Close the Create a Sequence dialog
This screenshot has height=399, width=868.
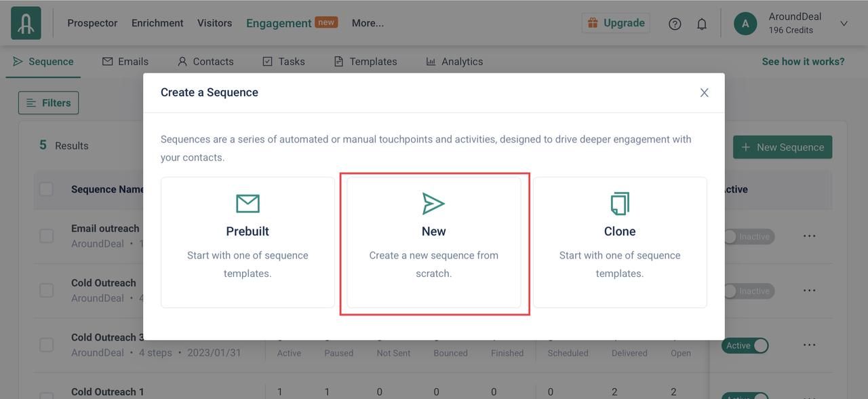[x=704, y=93]
